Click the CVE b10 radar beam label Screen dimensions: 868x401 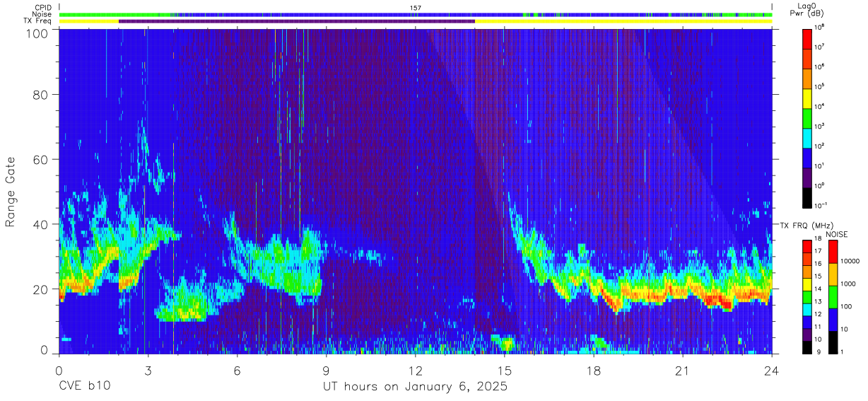pos(84,388)
